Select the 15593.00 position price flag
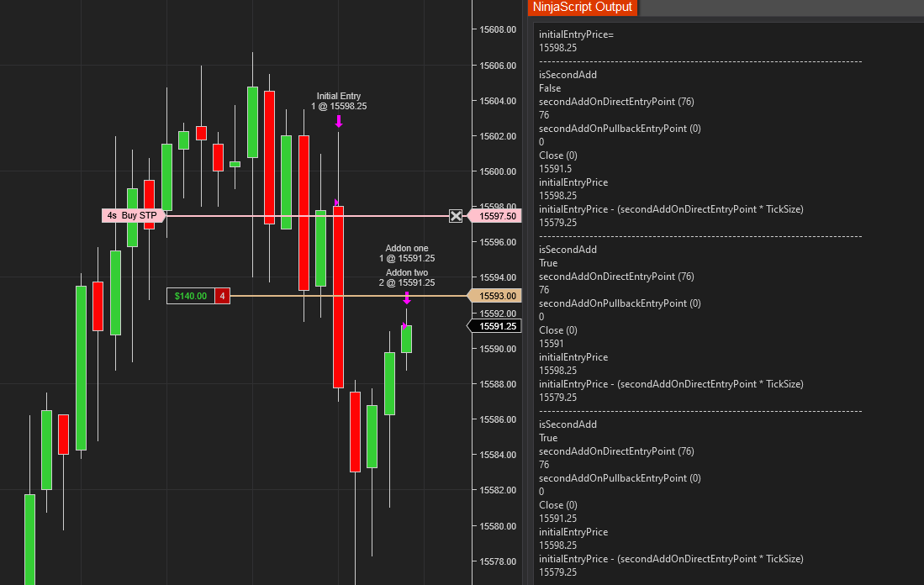 [x=494, y=296]
